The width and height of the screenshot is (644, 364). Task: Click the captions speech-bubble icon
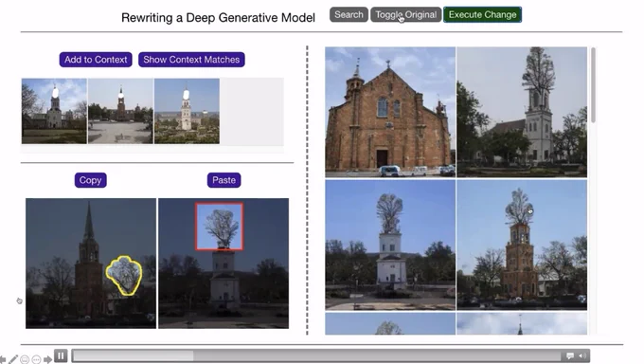tap(570, 355)
